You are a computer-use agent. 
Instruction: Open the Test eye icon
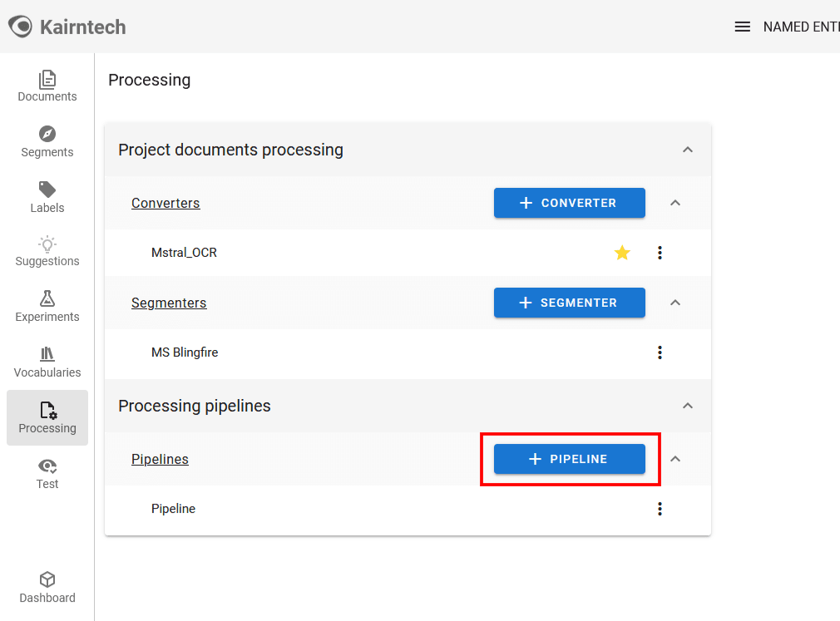pyautogui.click(x=47, y=466)
